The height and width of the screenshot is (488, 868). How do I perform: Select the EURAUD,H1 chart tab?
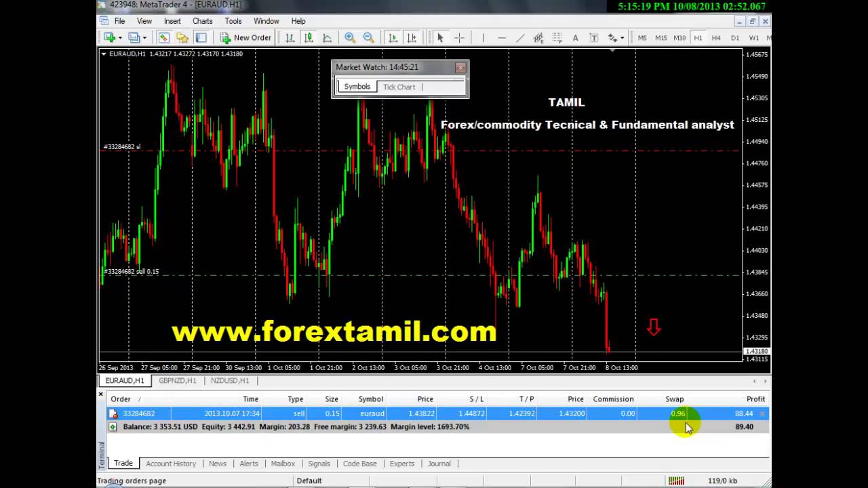125,381
